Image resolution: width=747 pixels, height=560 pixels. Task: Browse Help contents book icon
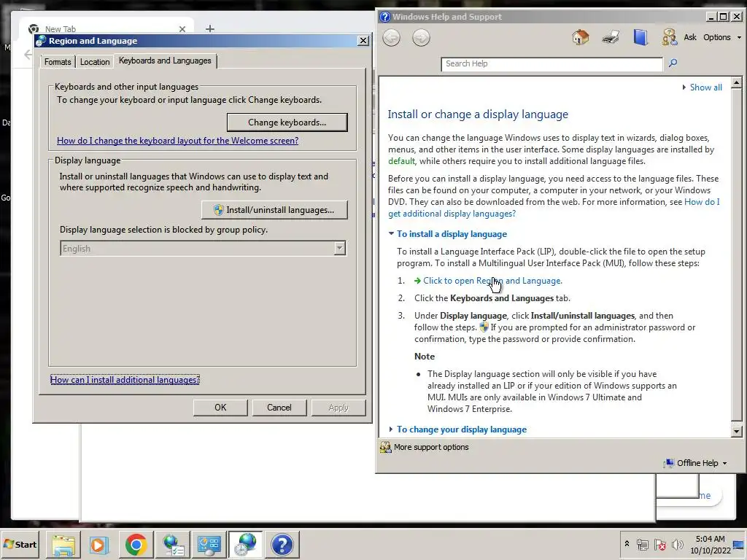(x=640, y=37)
